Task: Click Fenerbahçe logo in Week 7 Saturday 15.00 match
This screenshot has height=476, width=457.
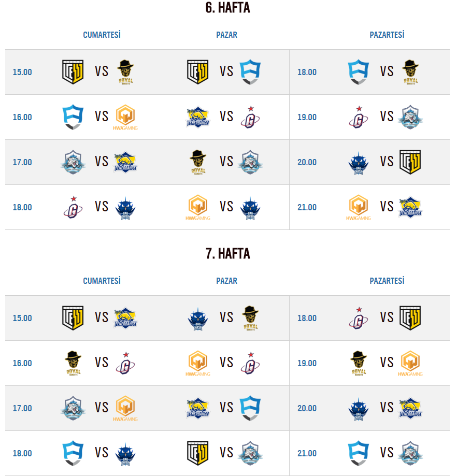Action: pyautogui.click(x=125, y=318)
